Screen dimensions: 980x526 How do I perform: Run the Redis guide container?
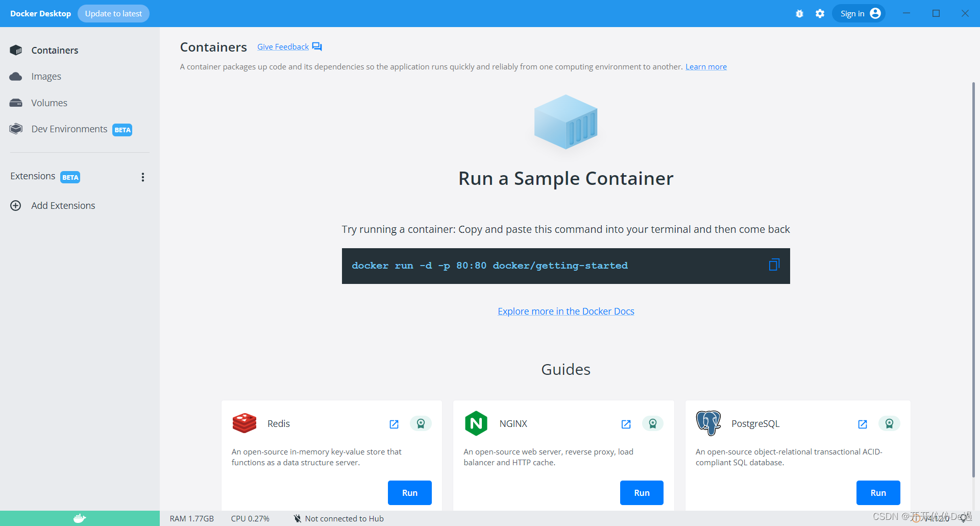[x=410, y=493]
